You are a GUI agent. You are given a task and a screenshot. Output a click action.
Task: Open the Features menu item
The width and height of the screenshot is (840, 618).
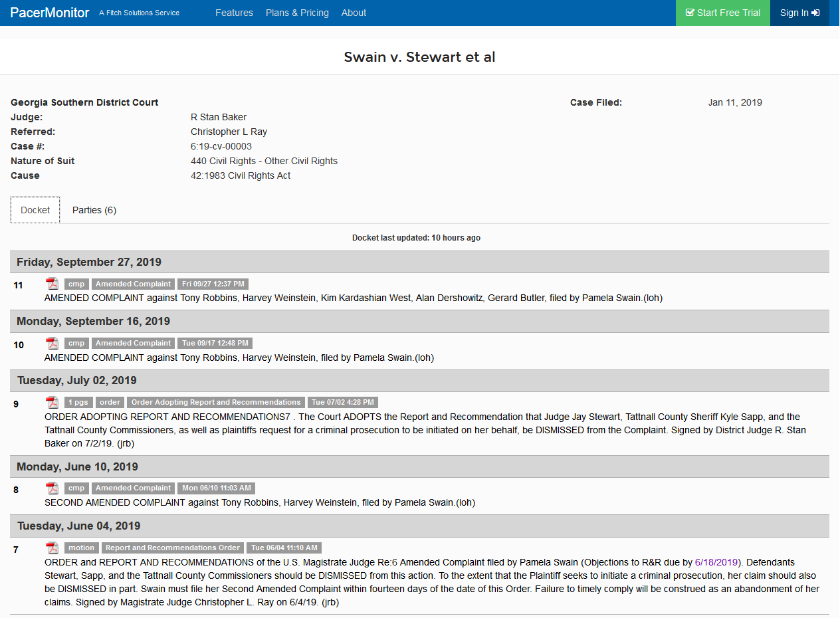234,13
